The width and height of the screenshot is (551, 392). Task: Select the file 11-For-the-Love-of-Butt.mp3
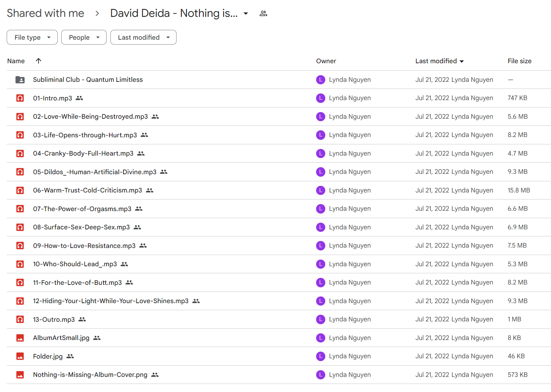(x=77, y=282)
